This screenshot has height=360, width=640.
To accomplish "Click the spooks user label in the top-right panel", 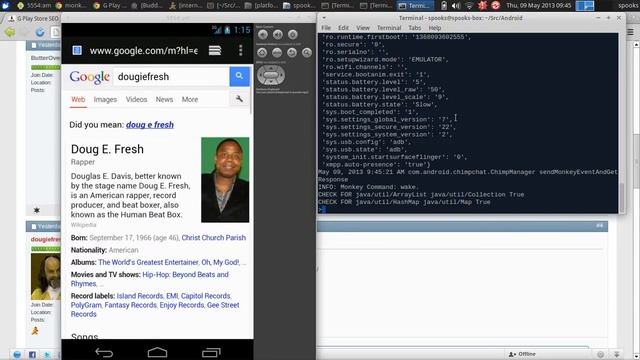I will pos(629,6).
